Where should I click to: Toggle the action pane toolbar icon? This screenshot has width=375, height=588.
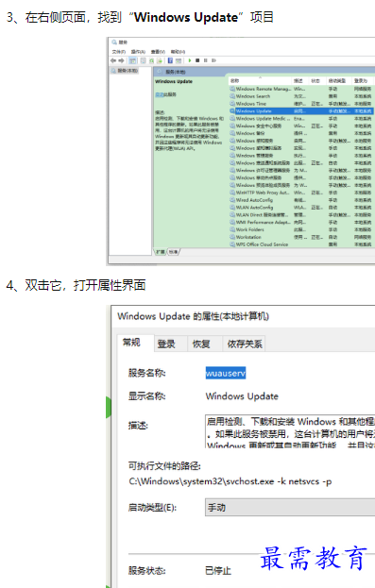[x=179, y=60]
